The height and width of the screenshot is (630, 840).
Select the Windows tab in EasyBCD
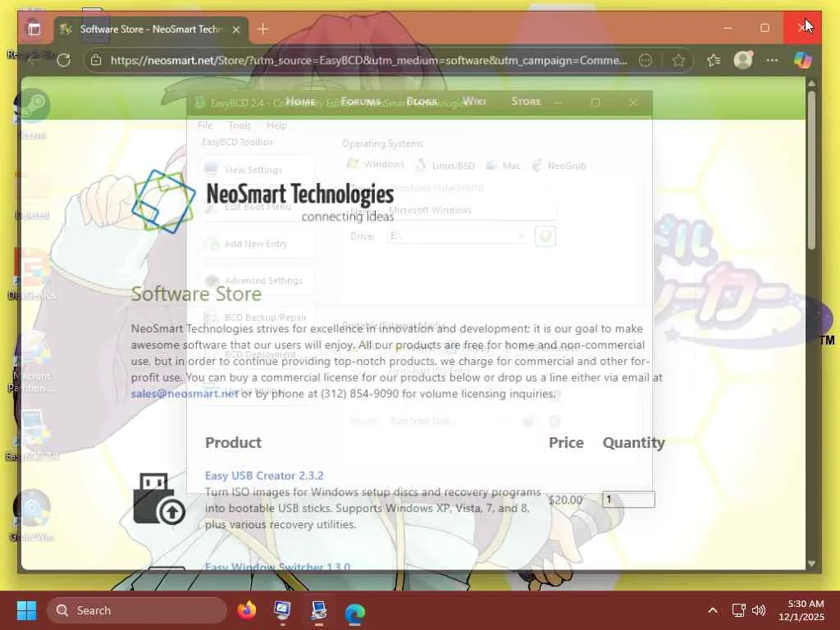coord(376,164)
